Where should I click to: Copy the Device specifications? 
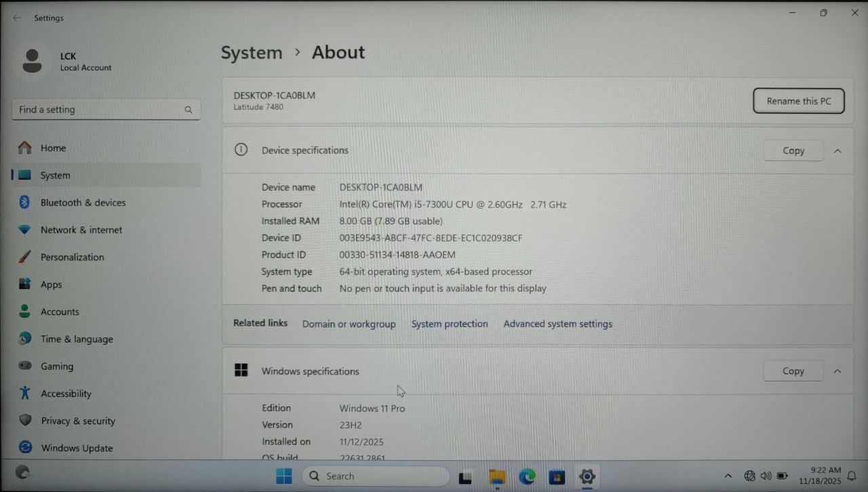tap(793, 151)
